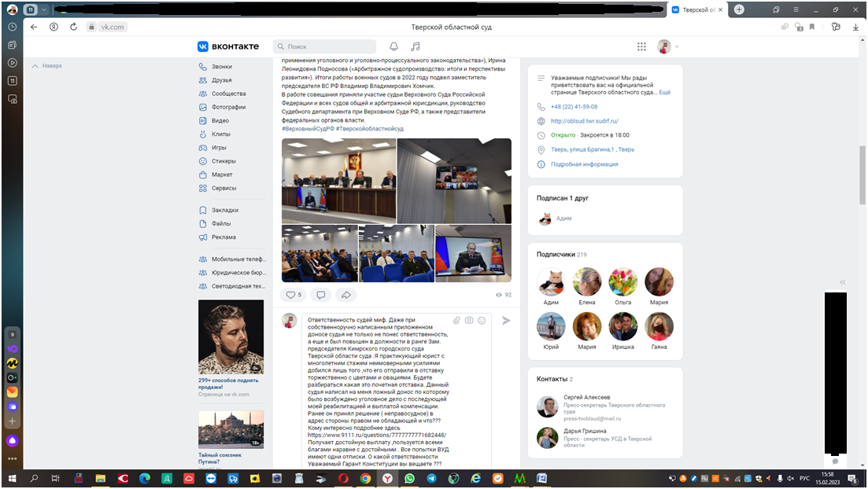Expand group description via "Ещё"
This screenshot has height=489, width=868.
point(664,93)
